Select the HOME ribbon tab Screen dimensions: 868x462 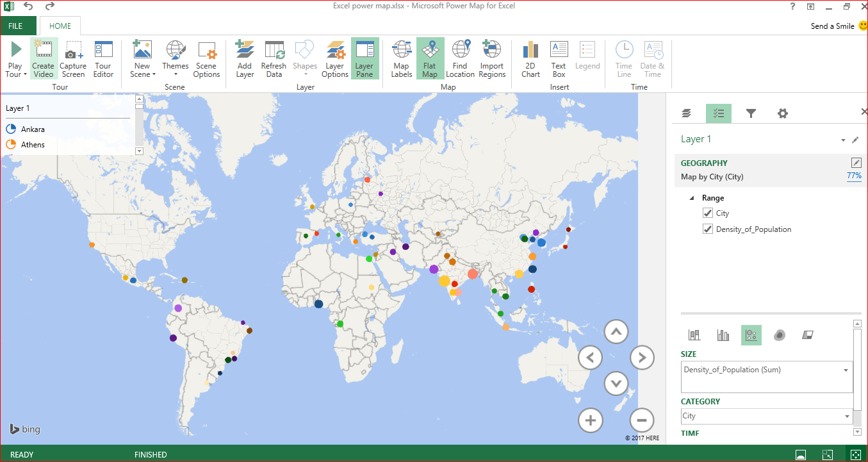coord(60,26)
